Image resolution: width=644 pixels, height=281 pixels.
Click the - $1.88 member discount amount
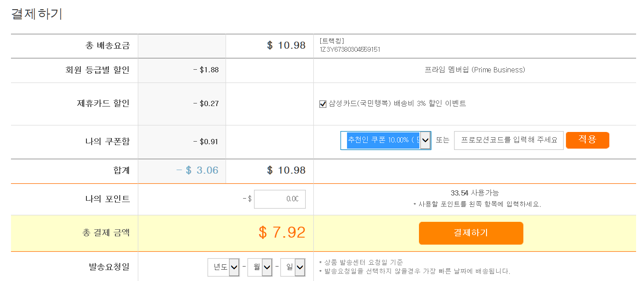coord(206,70)
